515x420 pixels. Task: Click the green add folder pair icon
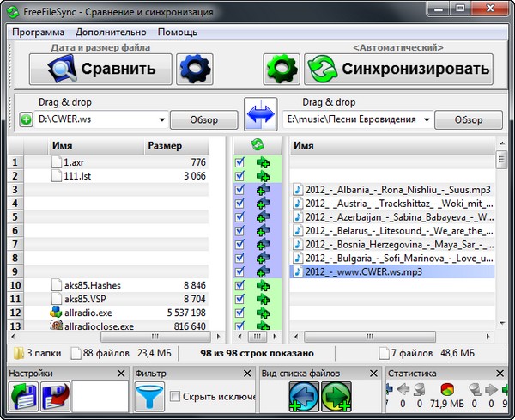26,119
